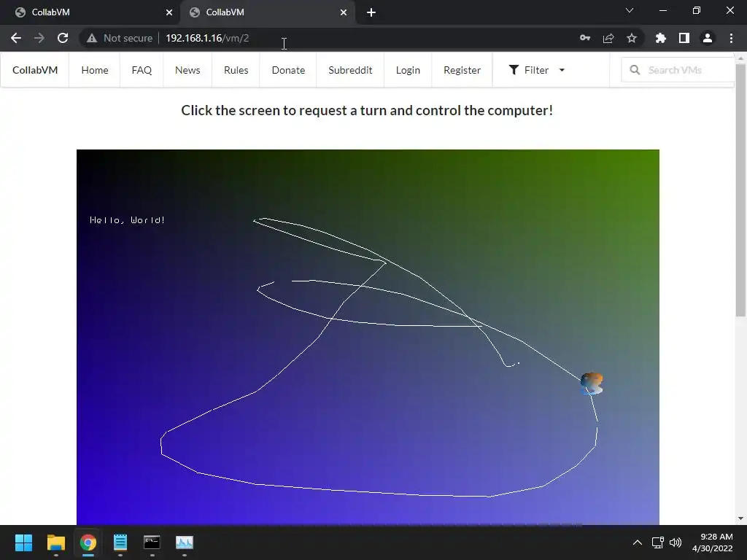This screenshot has width=747, height=560.
Task: Click the Not secure warning icon
Action: tap(92, 38)
